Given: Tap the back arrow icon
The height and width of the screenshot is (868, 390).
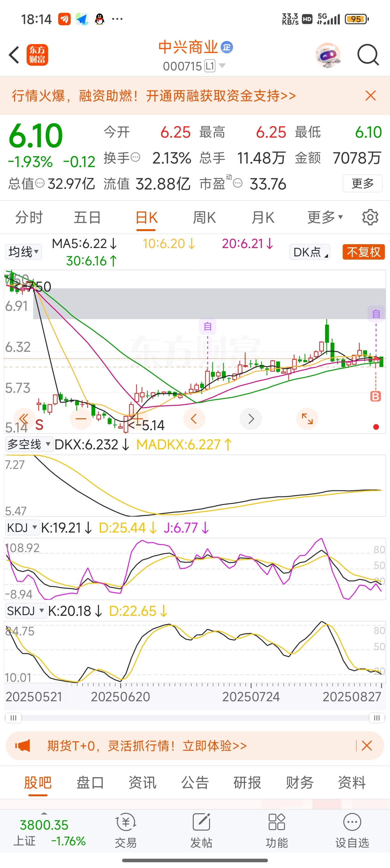Looking at the screenshot, I should click(14, 55).
